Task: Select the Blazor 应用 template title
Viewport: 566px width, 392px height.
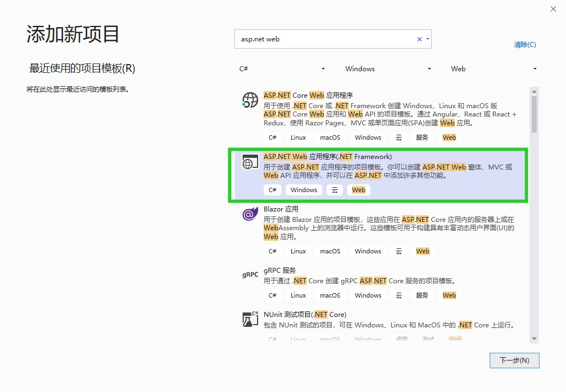Action: coord(281,209)
